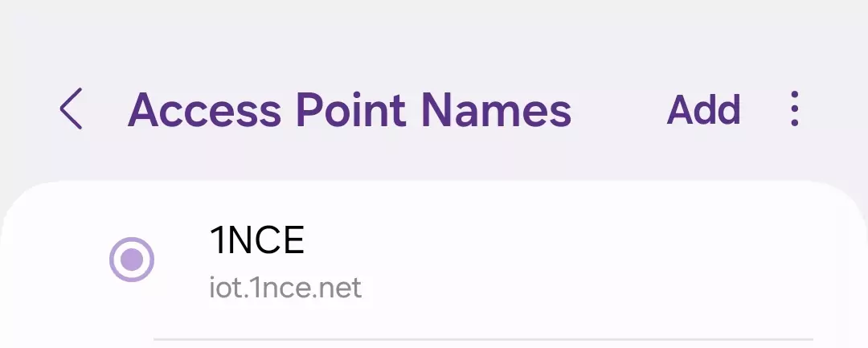Open the kebab menu next to Add

coord(794,109)
